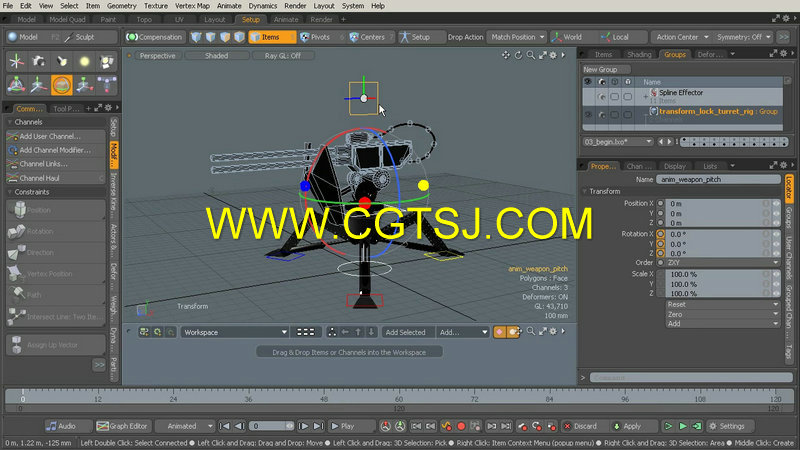Switch to the Model layout tab
This screenshot has width=800, height=450.
[x=27, y=19]
